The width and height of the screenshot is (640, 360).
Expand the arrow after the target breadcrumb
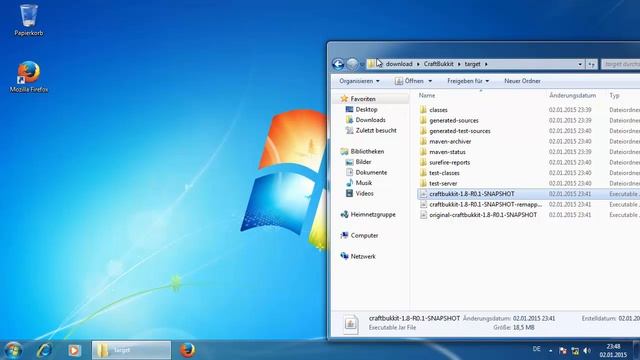(486, 64)
